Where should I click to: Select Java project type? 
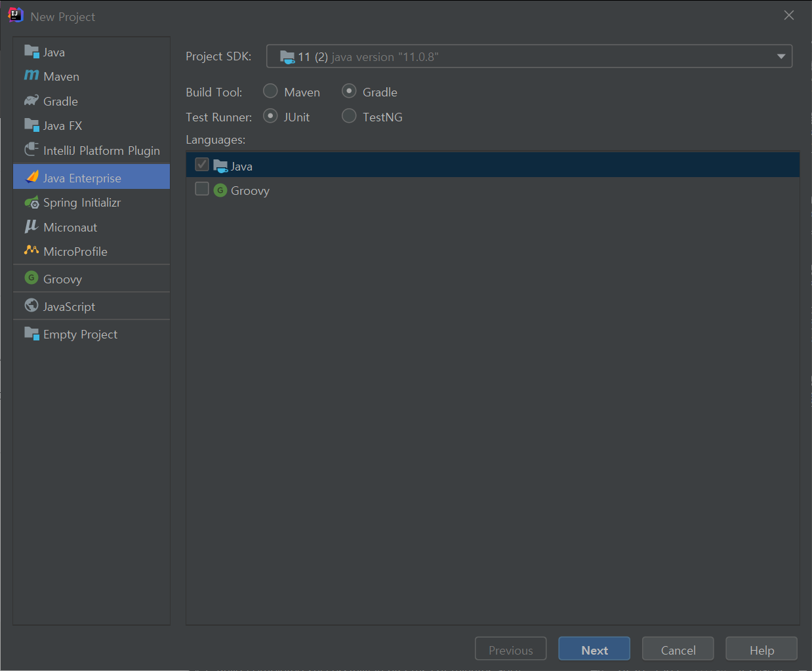coord(91,52)
